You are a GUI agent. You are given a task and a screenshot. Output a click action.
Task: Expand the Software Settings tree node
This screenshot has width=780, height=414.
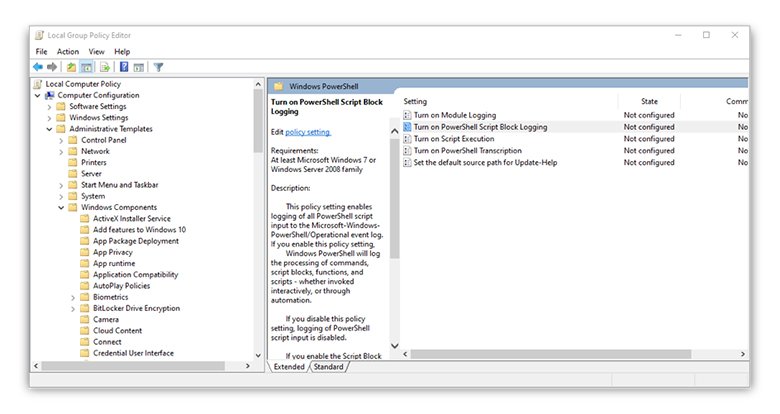pos(49,106)
